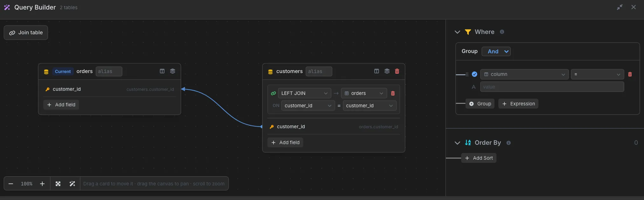
Task: Toggle the columns view icon on the customers card
Action: pyautogui.click(x=377, y=71)
